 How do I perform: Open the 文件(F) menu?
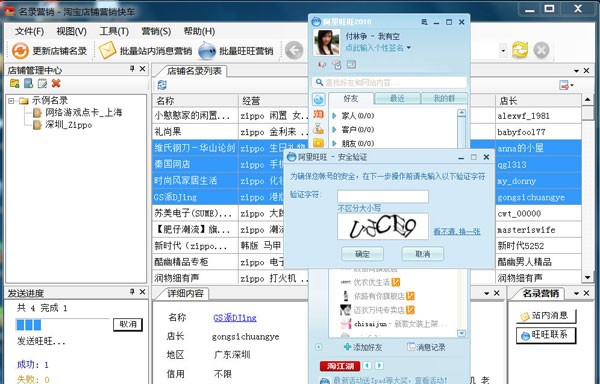click(29, 31)
